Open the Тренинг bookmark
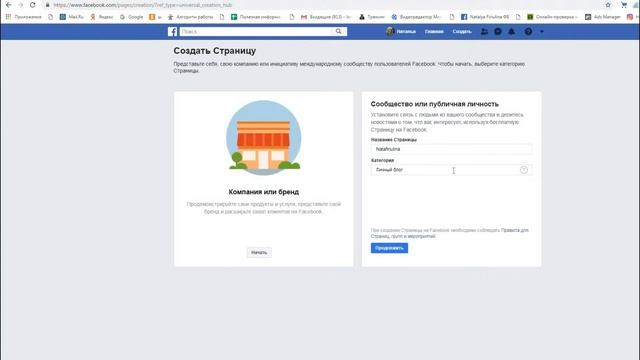Image resolution: width=640 pixels, height=360 pixels. (372, 17)
